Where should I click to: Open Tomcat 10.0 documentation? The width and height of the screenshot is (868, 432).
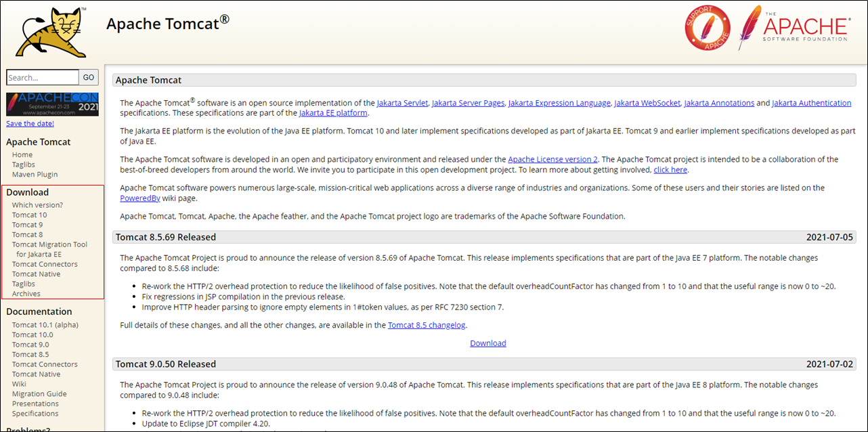pyautogui.click(x=32, y=334)
